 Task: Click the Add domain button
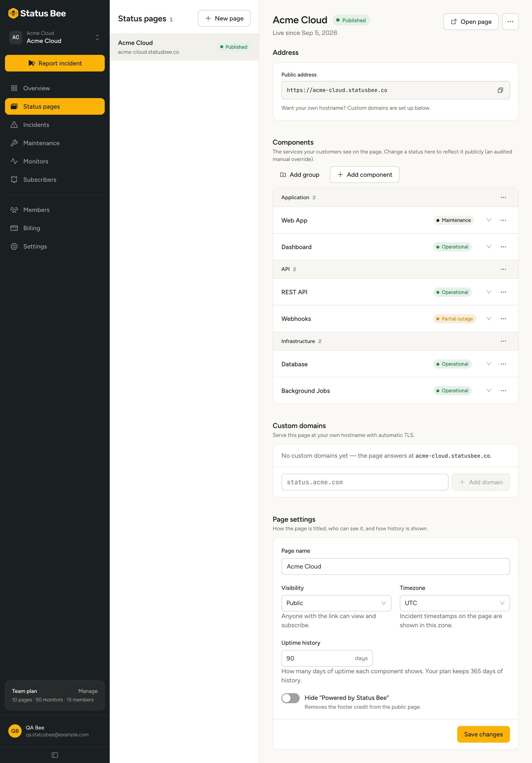pos(480,482)
